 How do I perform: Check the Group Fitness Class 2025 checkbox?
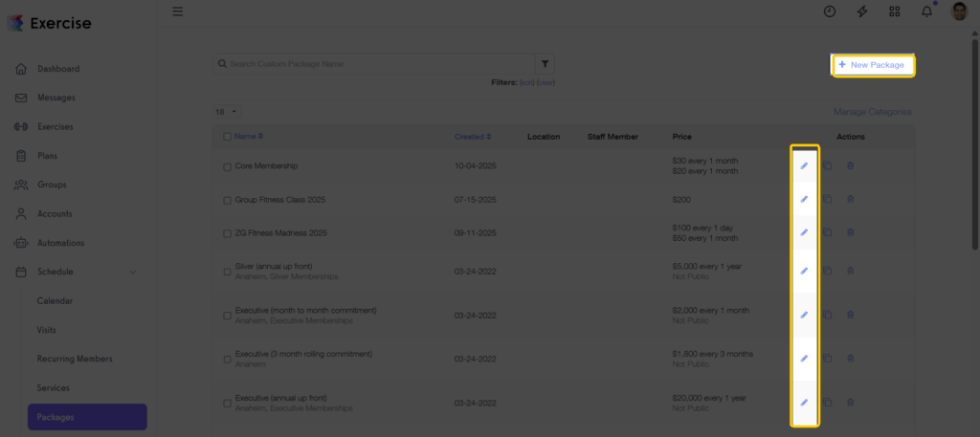(227, 201)
